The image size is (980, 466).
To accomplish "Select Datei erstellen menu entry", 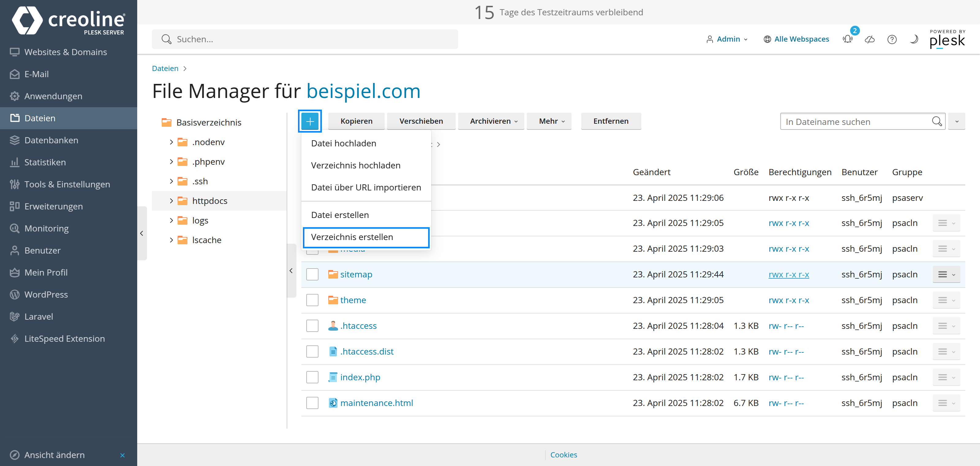I will click(366, 215).
